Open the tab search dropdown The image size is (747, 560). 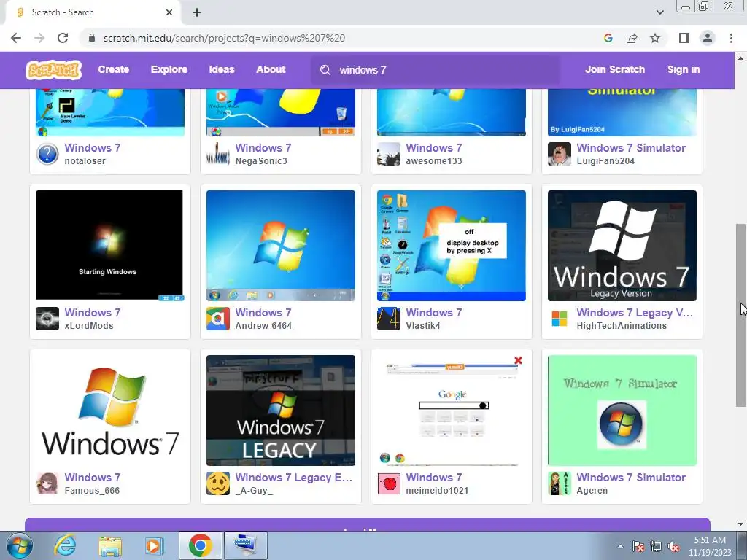pyautogui.click(x=659, y=12)
